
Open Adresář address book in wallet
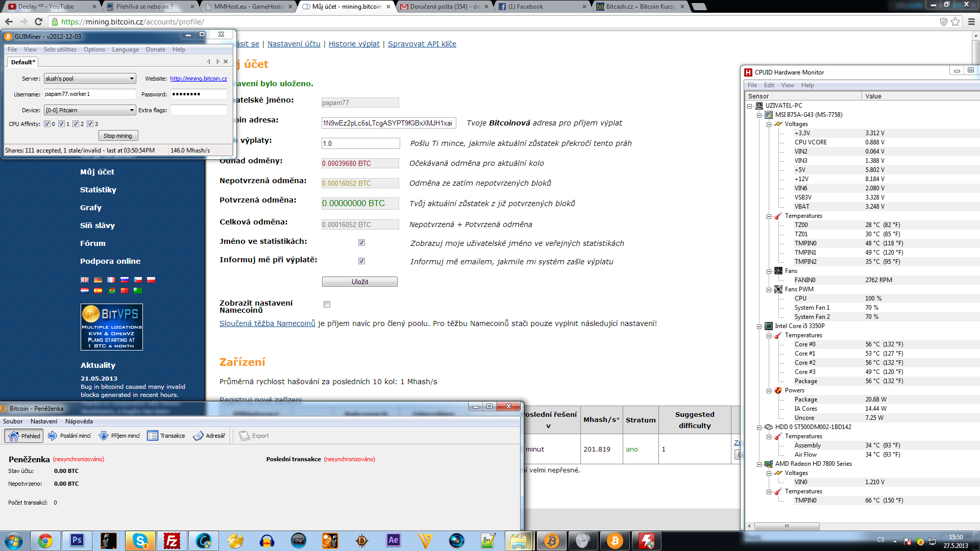pos(209,436)
